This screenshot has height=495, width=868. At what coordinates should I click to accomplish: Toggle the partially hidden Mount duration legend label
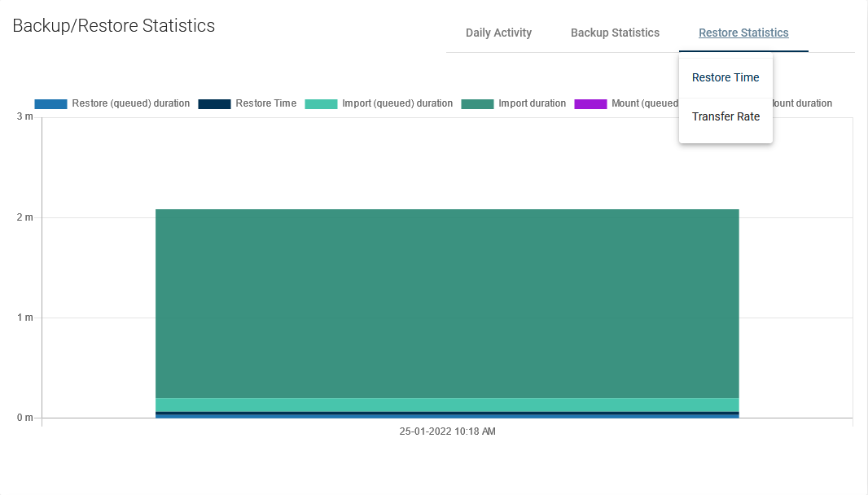click(x=802, y=104)
